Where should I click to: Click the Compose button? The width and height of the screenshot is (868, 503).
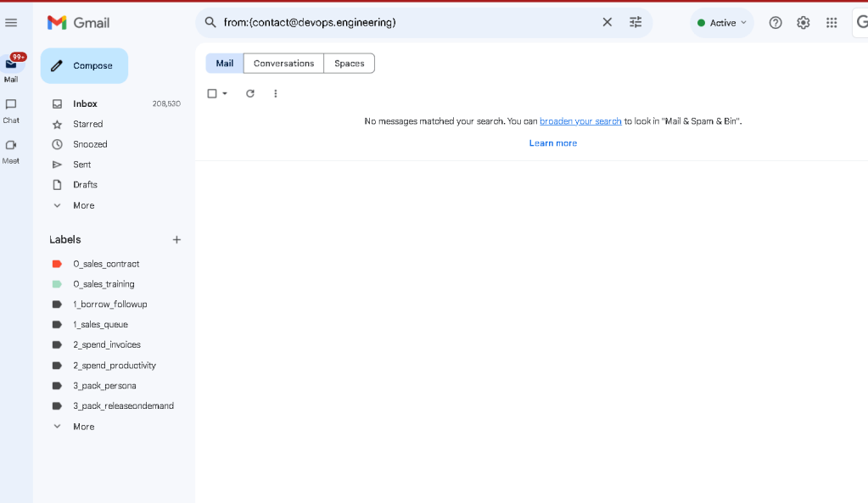tap(84, 66)
